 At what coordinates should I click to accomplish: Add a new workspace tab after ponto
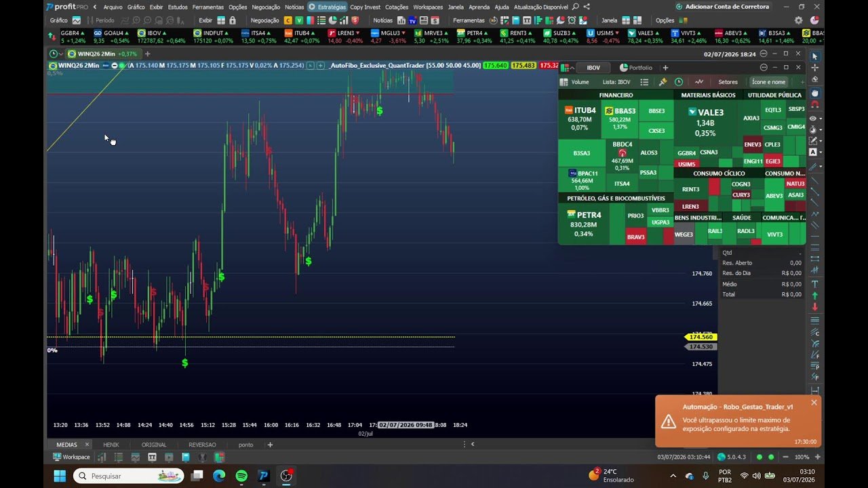click(270, 445)
